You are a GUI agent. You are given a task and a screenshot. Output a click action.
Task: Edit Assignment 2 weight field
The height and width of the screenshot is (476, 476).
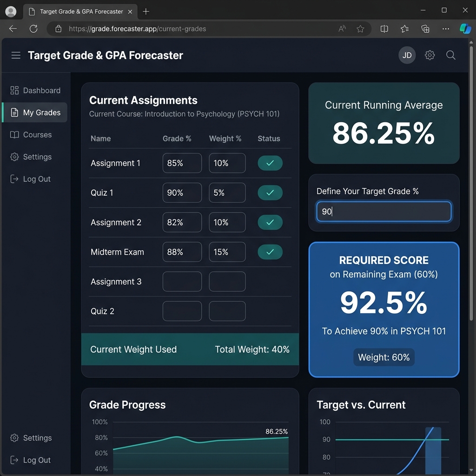coord(227,222)
